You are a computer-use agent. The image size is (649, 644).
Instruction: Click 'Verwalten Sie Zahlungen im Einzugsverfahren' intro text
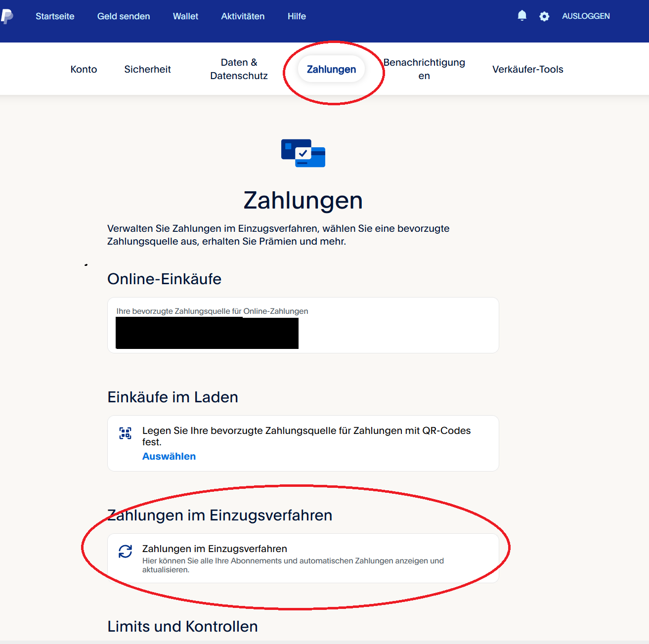pyautogui.click(x=278, y=235)
